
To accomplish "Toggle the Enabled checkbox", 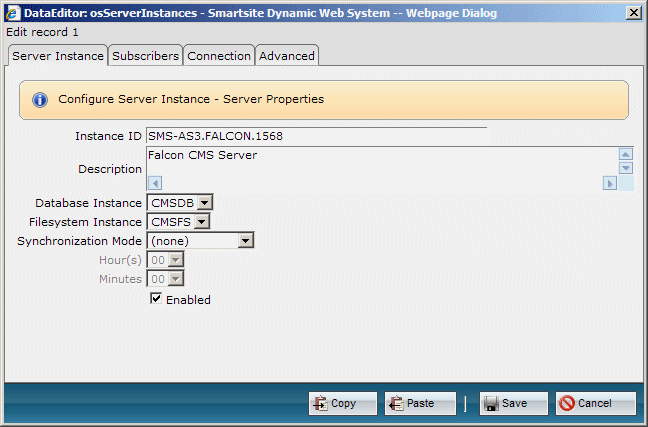I will pos(156,298).
